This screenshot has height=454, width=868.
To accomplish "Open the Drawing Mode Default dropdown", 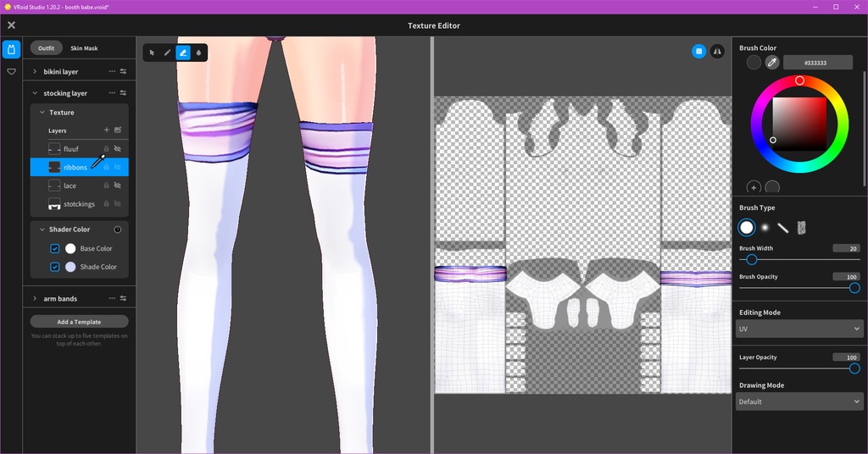I will pyautogui.click(x=799, y=401).
